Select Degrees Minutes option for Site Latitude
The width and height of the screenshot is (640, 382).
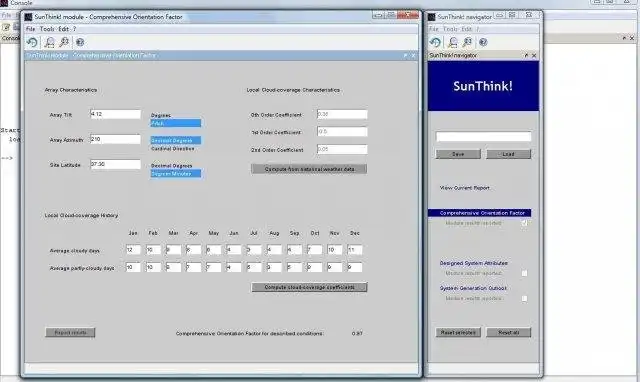(x=176, y=173)
